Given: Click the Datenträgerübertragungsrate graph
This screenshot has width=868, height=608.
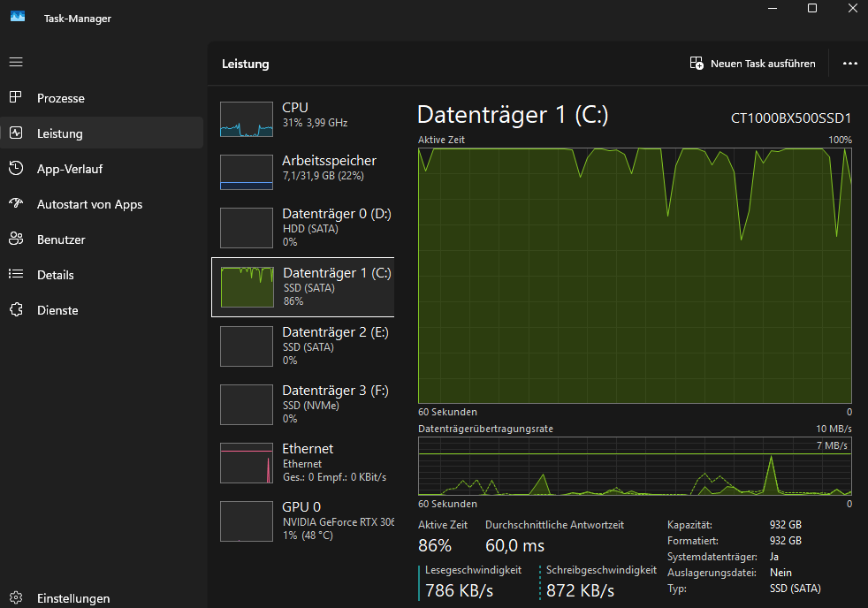Looking at the screenshot, I should pyautogui.click(x=635, y=467).
